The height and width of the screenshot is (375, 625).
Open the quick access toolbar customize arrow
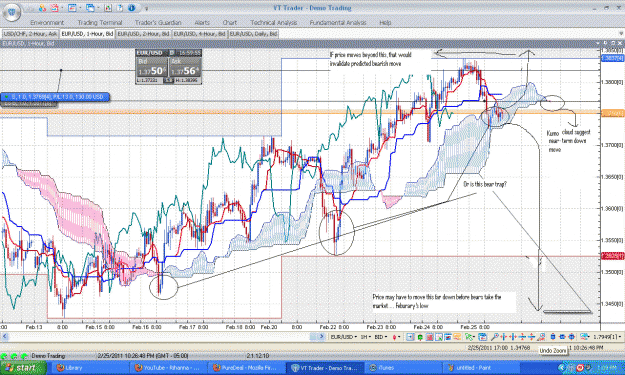point(146,8)
